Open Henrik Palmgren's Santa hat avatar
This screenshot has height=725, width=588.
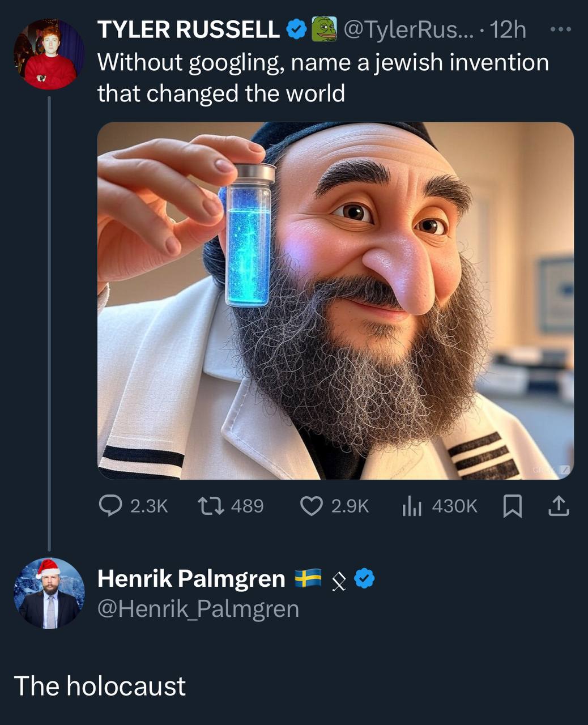(49, 593)
